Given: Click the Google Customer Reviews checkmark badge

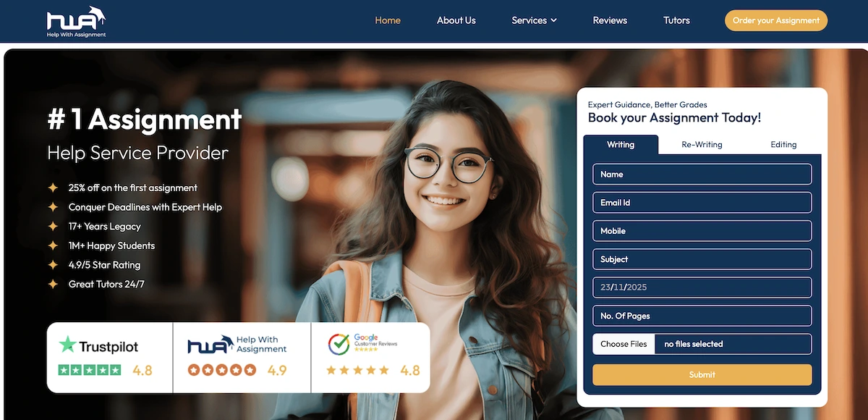Looking at the screenshot, I should tap(339, 344).
